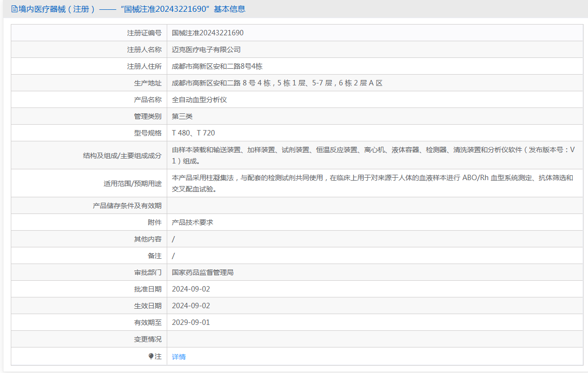Click the 变更情况 row label

point(148,339)
